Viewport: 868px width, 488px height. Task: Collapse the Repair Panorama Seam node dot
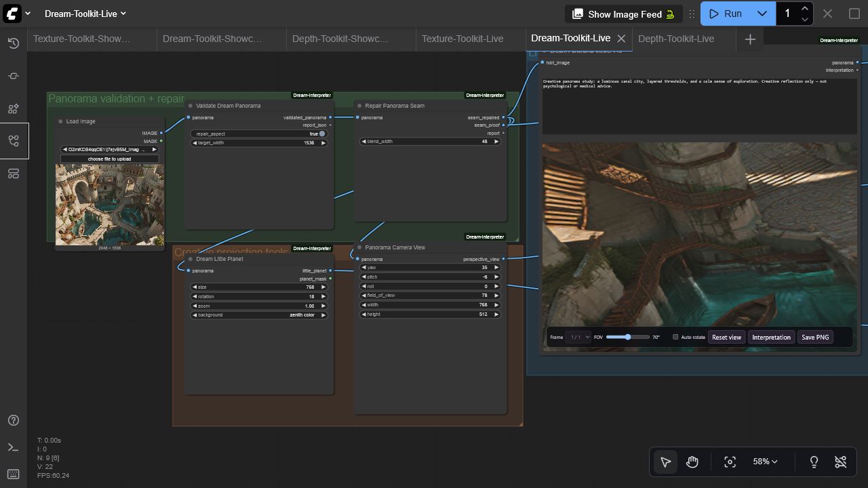359,106
